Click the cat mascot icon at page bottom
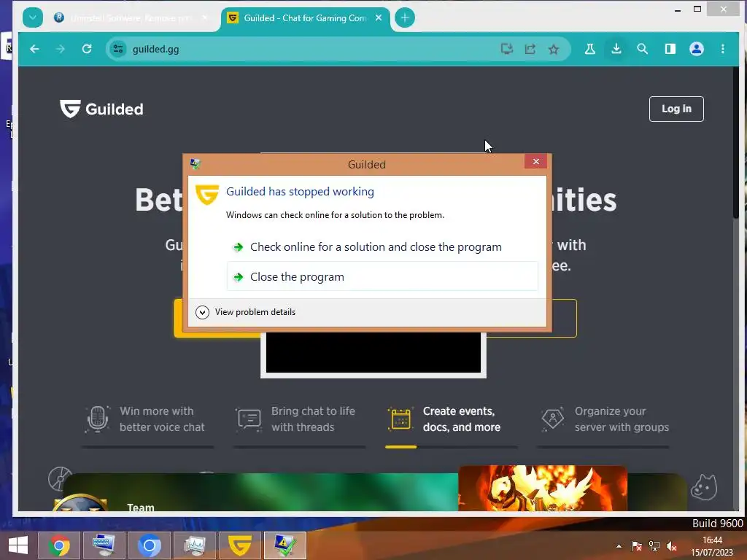The image size is (747, 560). coord(704,488)
